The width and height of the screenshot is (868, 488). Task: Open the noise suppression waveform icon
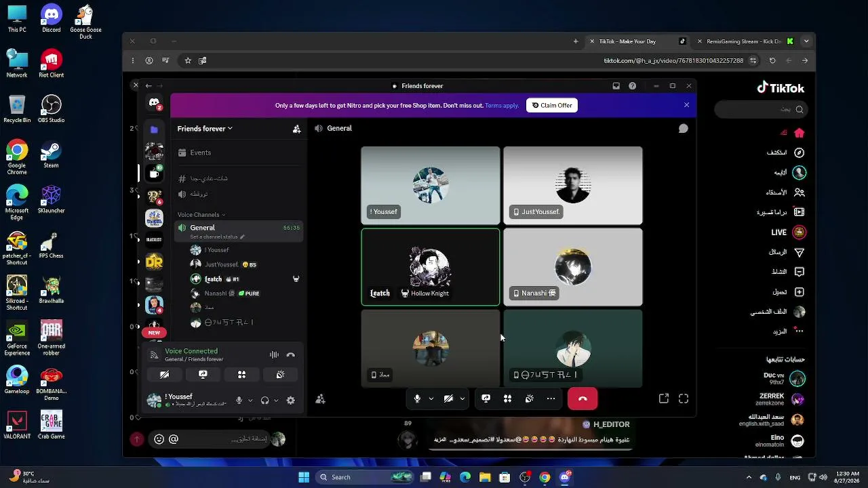point(274,355)
